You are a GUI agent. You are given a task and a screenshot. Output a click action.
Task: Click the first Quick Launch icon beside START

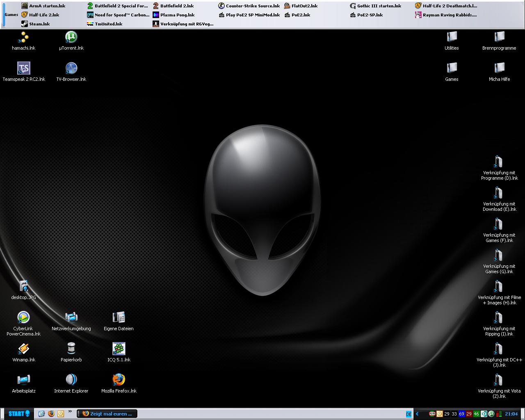pos(41,413)
